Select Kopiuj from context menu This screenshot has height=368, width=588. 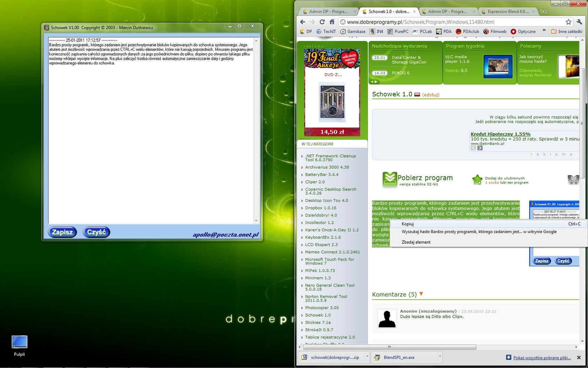coord(488,224)
